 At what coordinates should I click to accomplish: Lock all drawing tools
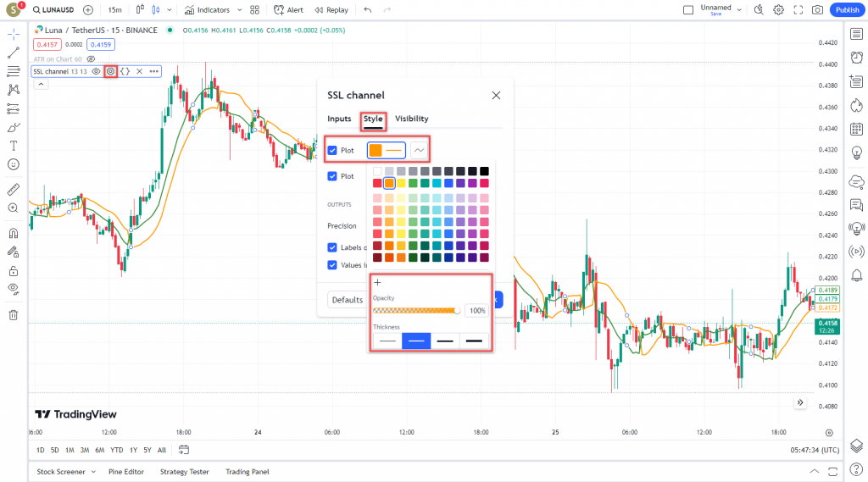click(x=14, y=270)
